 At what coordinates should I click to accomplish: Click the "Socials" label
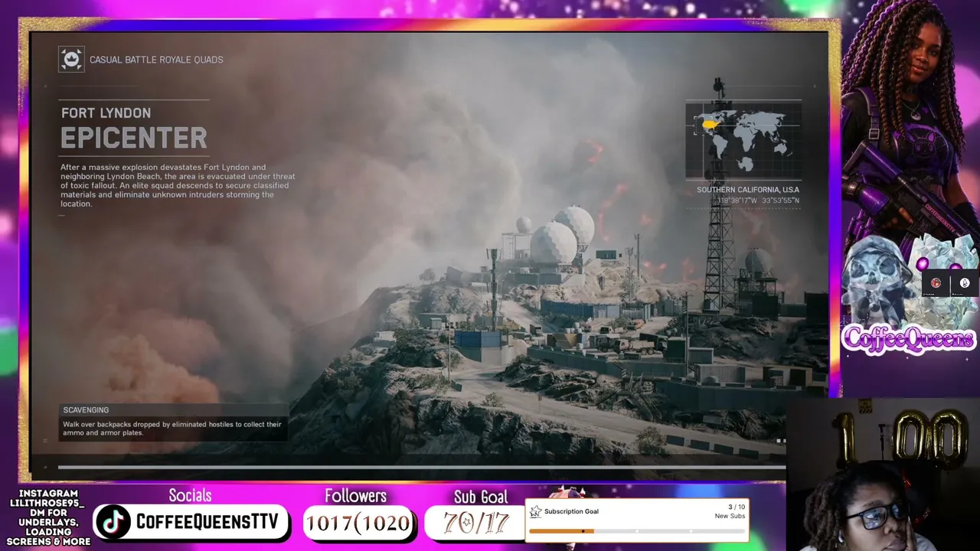[190, 496]
